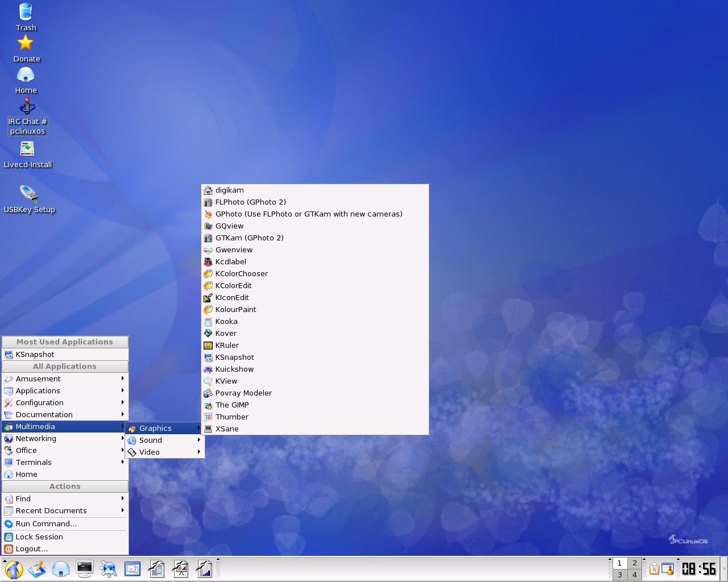728x582 pixels.
Task: Select the USBKey Setup desktop icon
Action: pos(29,199)
